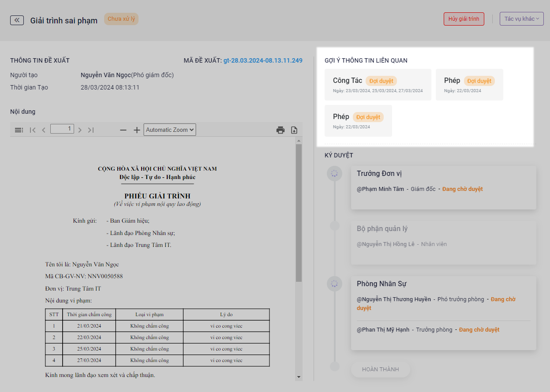Open the Công Tác suggestion card
550x392 pixels.
coord(378,85)
